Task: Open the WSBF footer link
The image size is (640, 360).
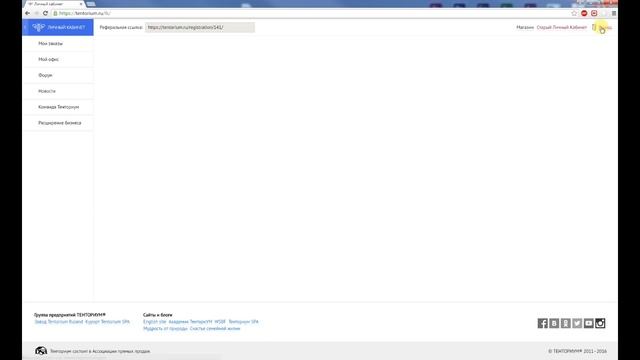Action: [220, 322]
